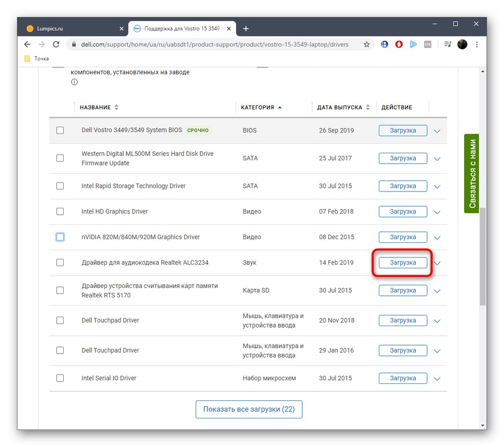
Task: Download the Intel Serial IO Driver
Action: [x=403, y=378]
